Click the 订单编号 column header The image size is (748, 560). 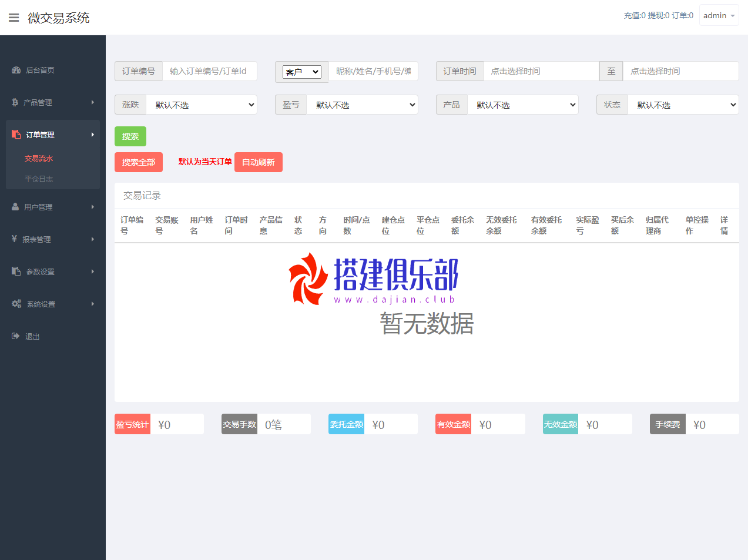[132, 225]
